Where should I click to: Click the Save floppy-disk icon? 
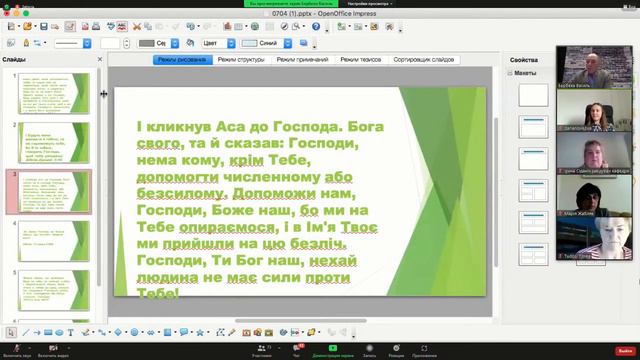(44, 27)
